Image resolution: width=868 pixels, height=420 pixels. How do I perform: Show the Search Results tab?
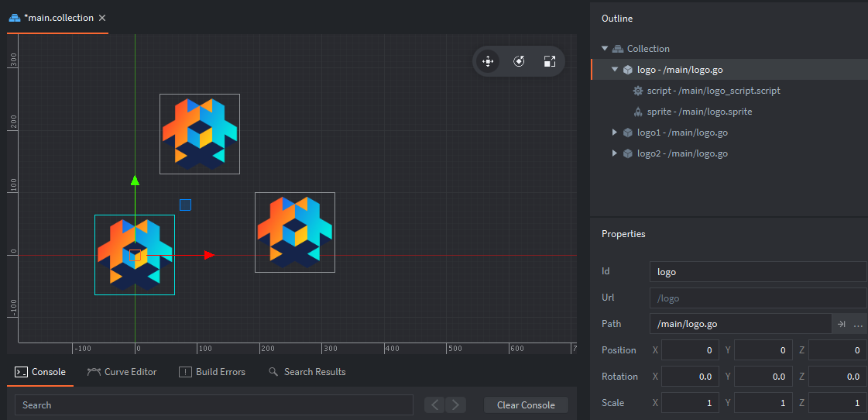pos(307,372)
